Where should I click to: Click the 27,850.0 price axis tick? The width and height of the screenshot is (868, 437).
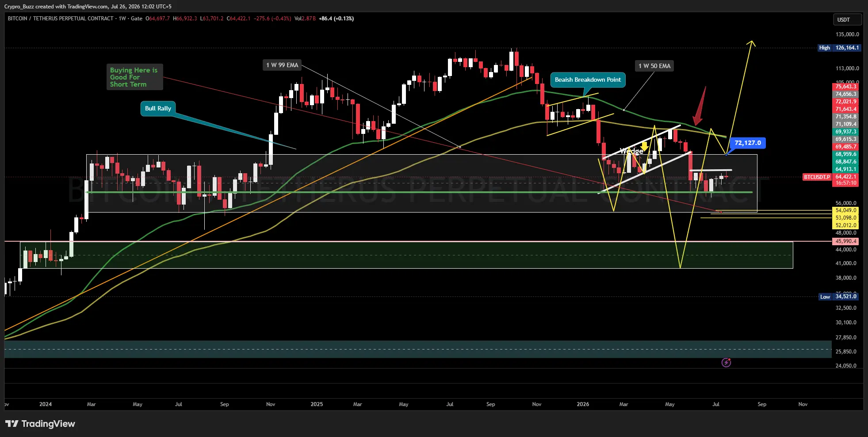[846, 338]
